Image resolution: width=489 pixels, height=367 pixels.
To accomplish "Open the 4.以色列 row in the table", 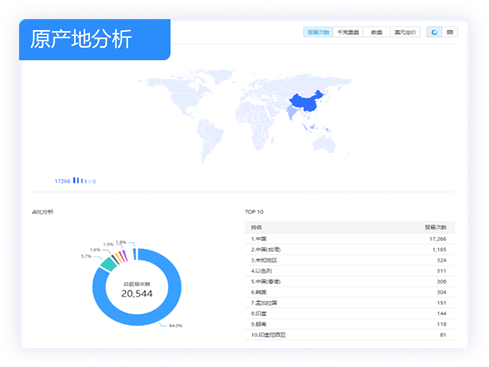I will pyautogui.click(x=350, y=271).
